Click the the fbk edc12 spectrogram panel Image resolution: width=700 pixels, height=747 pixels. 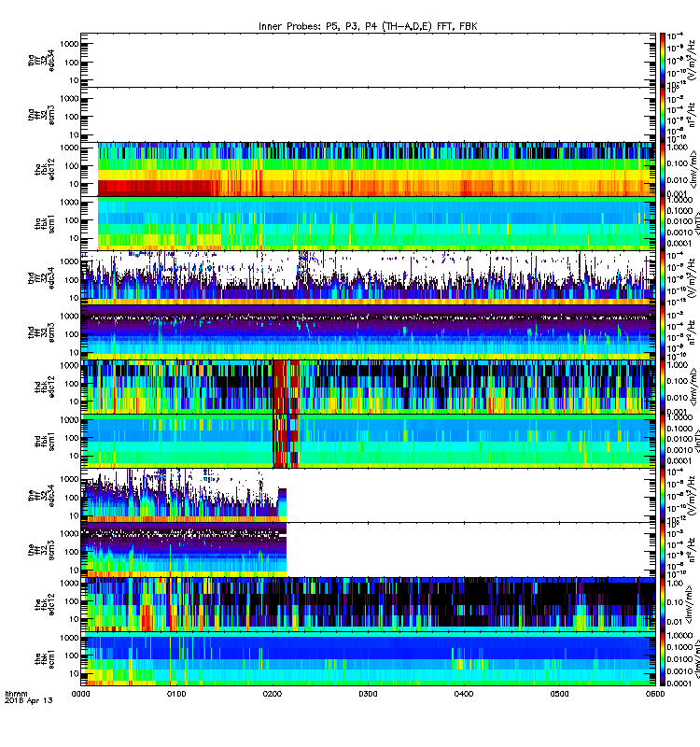point(368,604)
